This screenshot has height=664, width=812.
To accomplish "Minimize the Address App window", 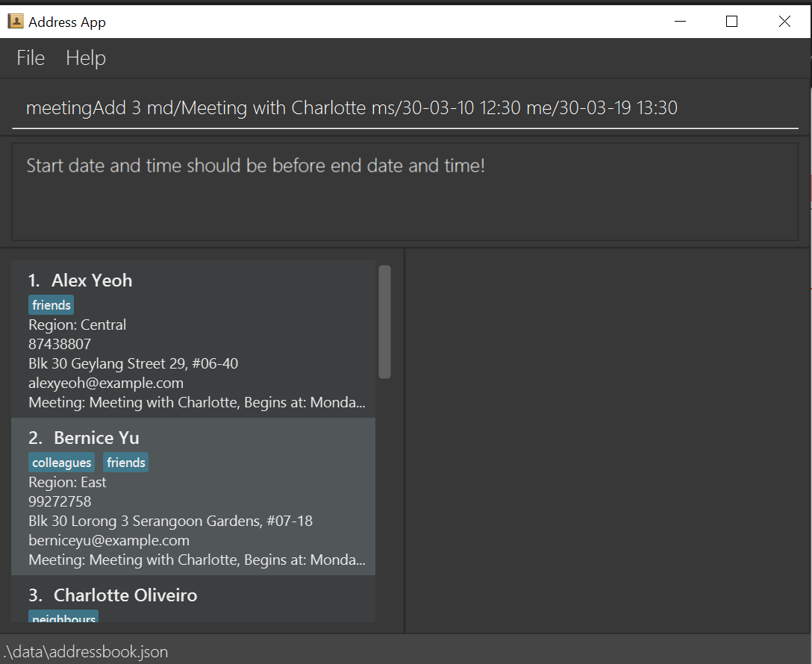I will (680, 21).
